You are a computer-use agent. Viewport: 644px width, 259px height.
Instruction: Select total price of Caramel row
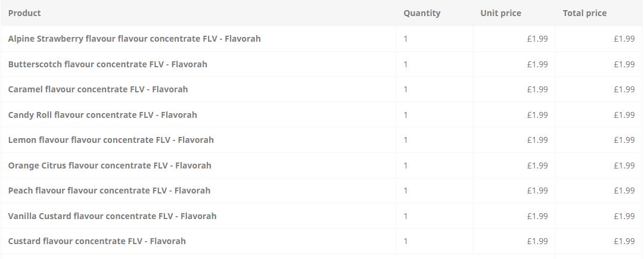[x=624, y=89]
